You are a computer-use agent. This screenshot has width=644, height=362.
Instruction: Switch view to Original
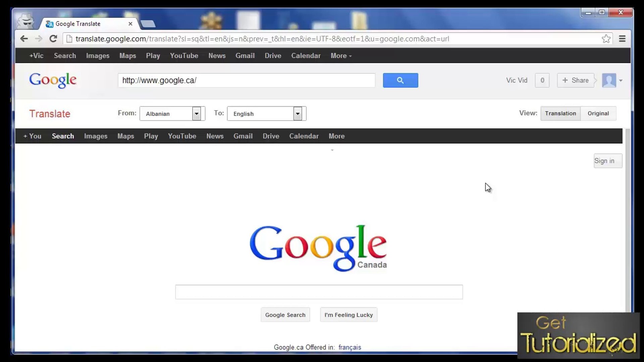(598, 113)
